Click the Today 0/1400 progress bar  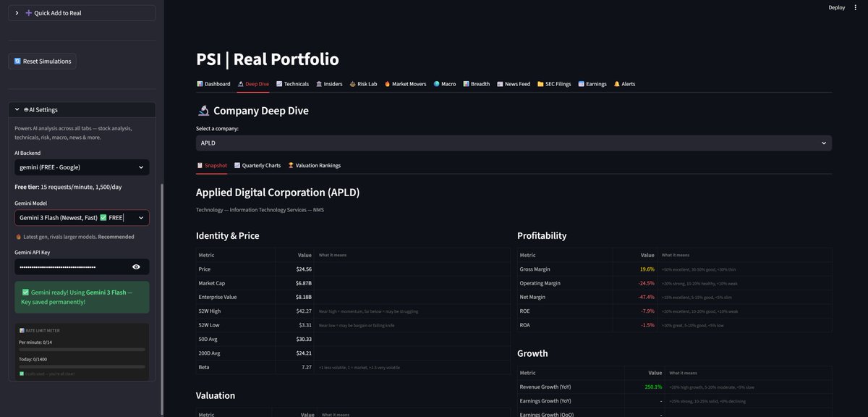coord(82,366)
